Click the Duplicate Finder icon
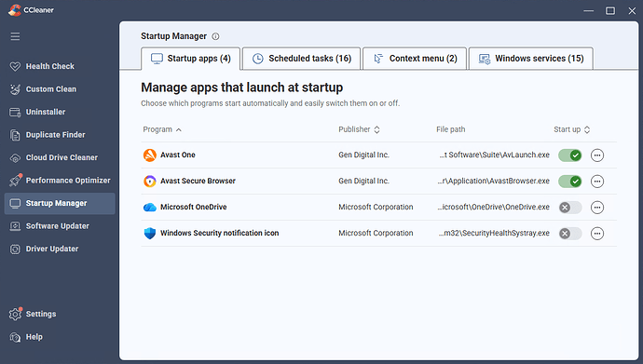Screen dimensions: 643x364 point(15,135)
